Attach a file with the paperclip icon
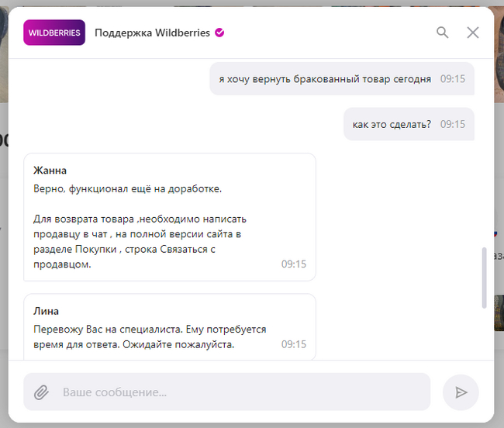The image size is (504, 428). [x=41, y=392]
